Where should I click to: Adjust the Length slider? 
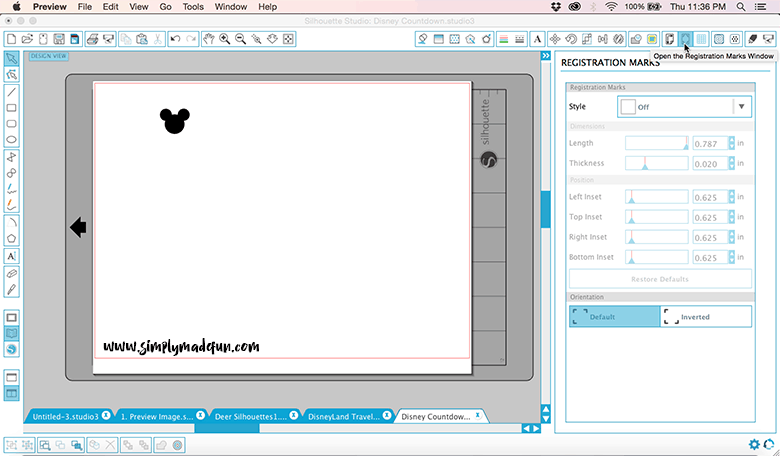tap(657, 143)
